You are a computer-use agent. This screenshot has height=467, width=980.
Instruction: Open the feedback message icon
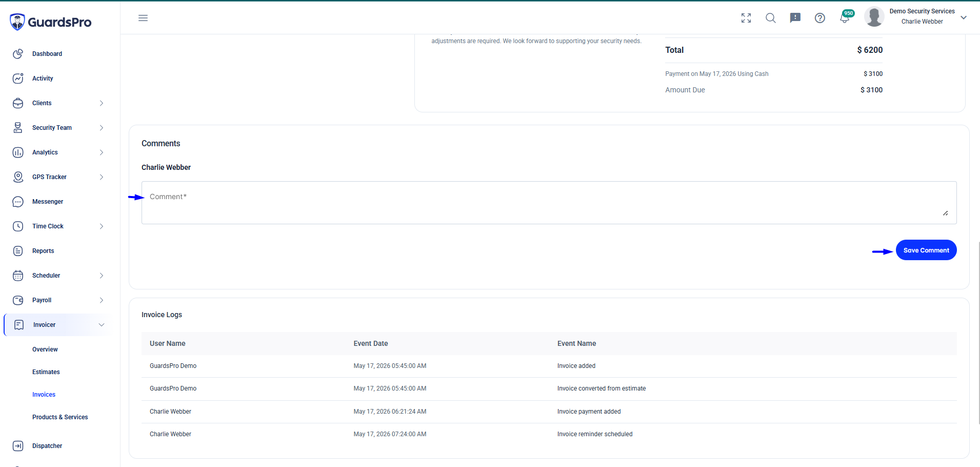coord(795,18)
